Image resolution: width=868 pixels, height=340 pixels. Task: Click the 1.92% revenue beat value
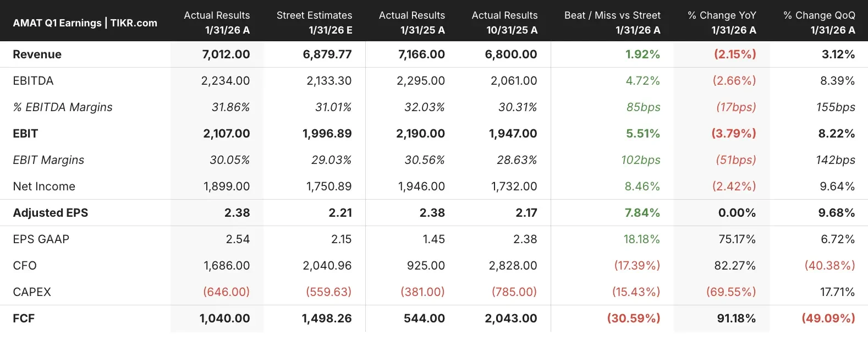coord(642,54)
